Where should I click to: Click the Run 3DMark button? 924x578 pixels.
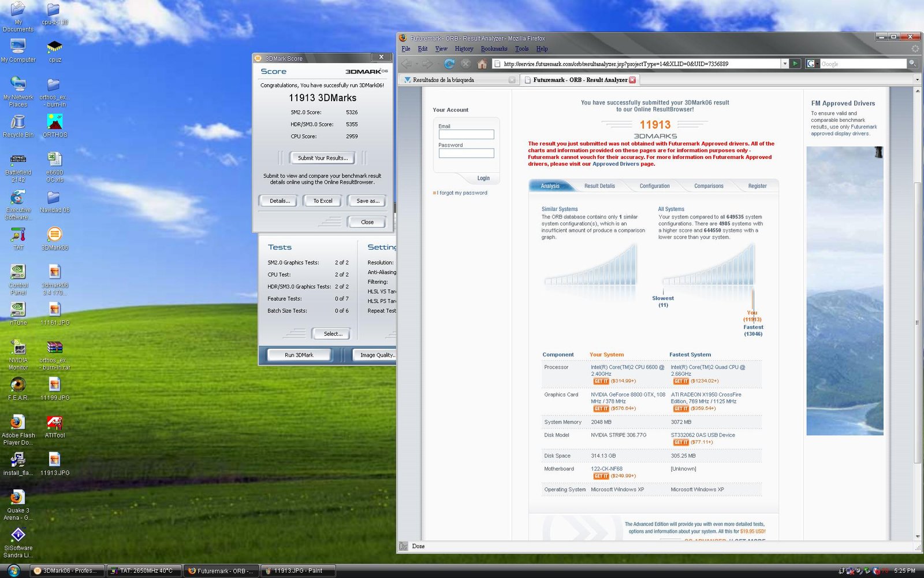pyautogui.click(x=299, y=355)
